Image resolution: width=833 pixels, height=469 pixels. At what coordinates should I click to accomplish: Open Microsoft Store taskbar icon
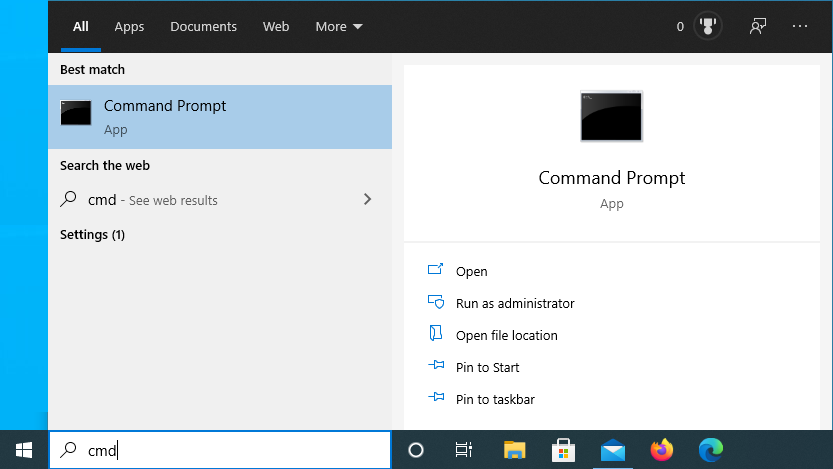[x=563, y=450]
